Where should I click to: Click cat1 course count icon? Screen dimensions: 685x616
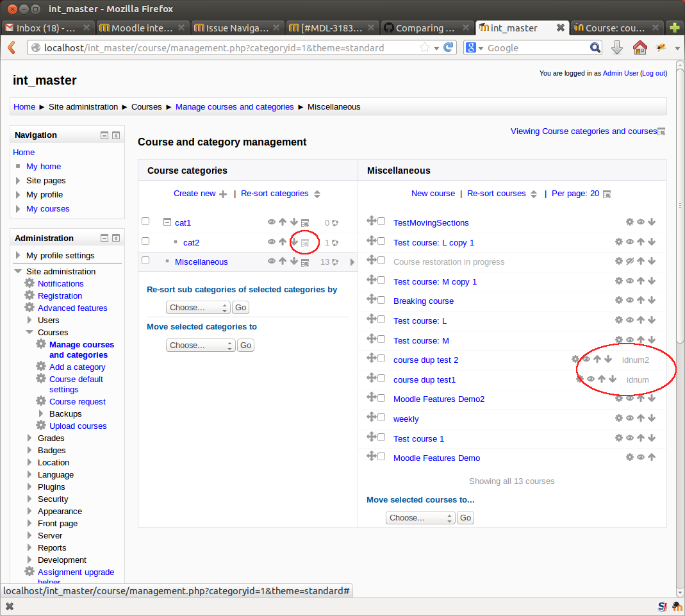point(335,223)
